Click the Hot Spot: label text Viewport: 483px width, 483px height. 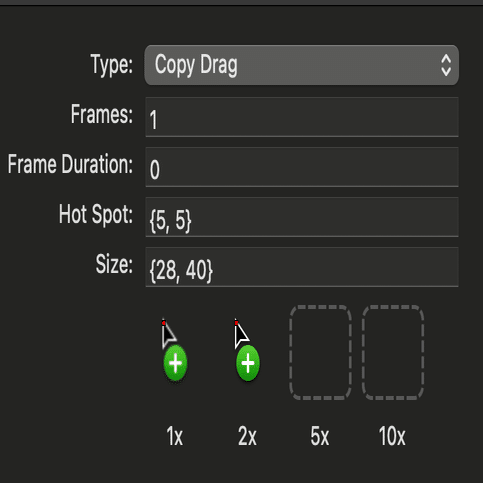point(96,214)
